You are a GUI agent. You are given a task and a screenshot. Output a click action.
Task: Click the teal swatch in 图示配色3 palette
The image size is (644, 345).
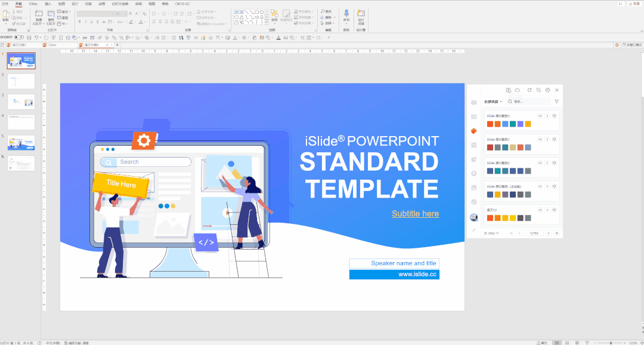click(513, 124)
